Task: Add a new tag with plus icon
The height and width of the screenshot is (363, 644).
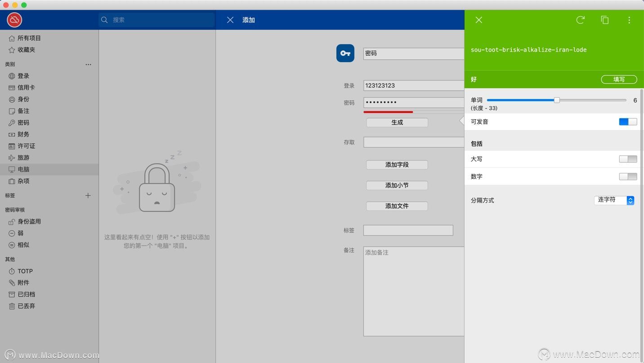Action: pos(88,196)
